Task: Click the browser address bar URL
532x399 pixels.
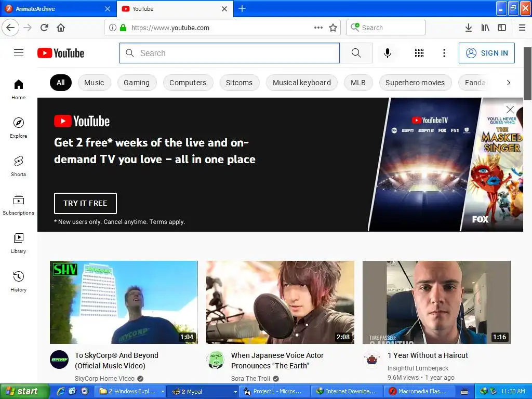Action: (x=170, y=28)
